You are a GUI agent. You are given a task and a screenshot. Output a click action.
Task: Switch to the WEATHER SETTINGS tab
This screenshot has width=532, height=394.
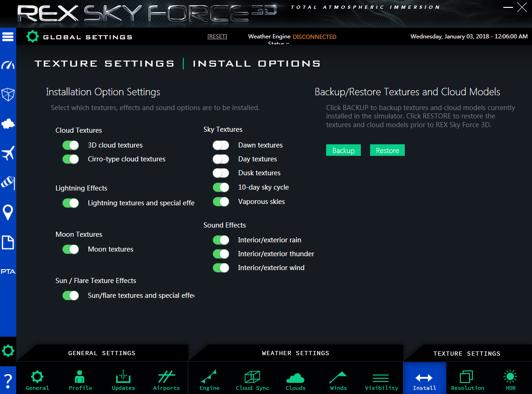(x=296, y=353)
